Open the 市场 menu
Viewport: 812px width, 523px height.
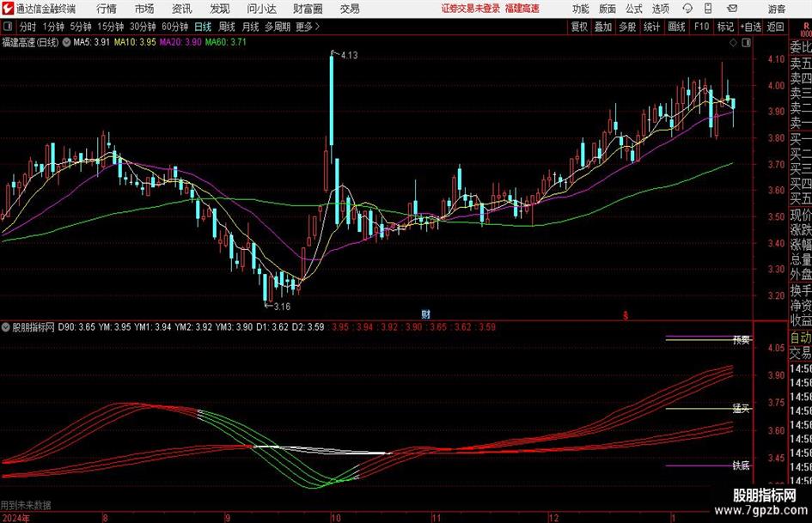tap(144, 9)
